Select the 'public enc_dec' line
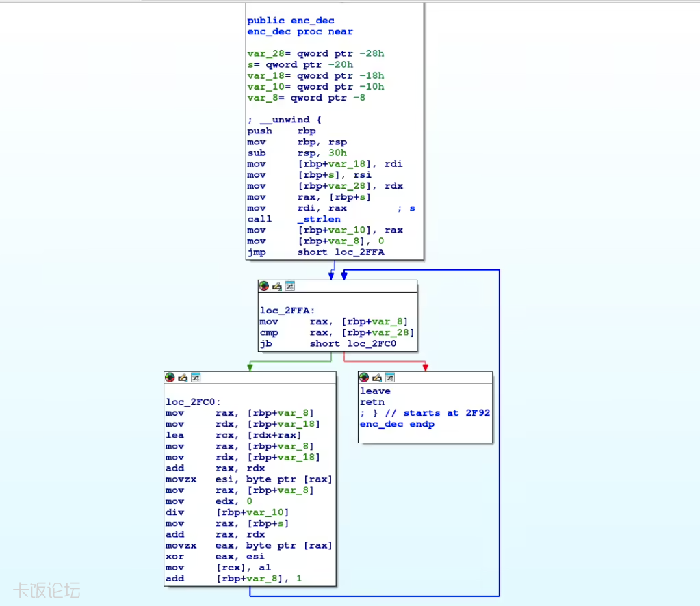Viewport: 700px width, 606px height. click(x=291, y=21)
